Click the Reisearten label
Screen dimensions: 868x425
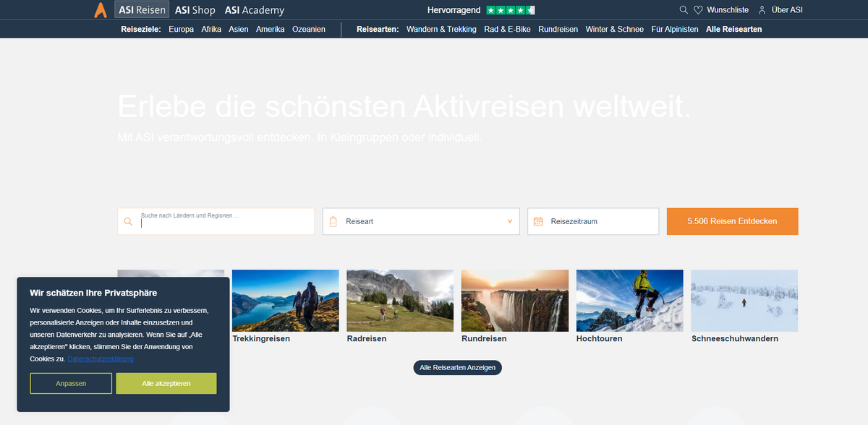coord(378,30)
